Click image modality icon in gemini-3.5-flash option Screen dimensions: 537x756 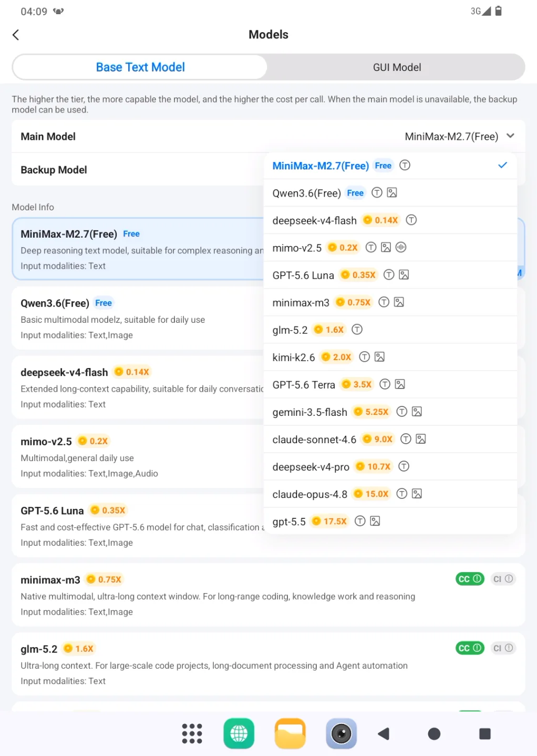click(417, 411)
